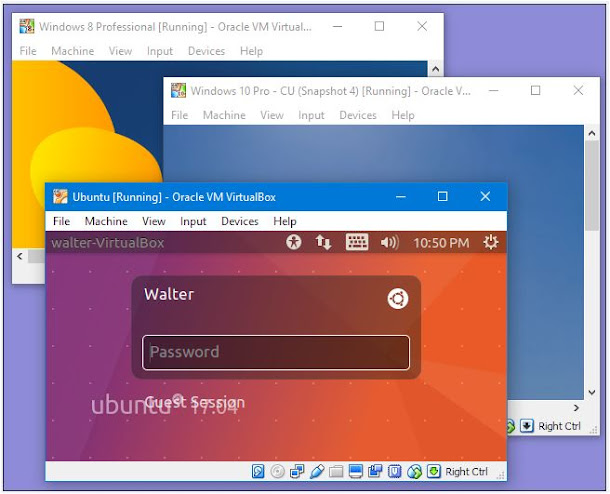
Task: Click the Right Ctrl host key label in Ubuntu window
Action: 466,471
